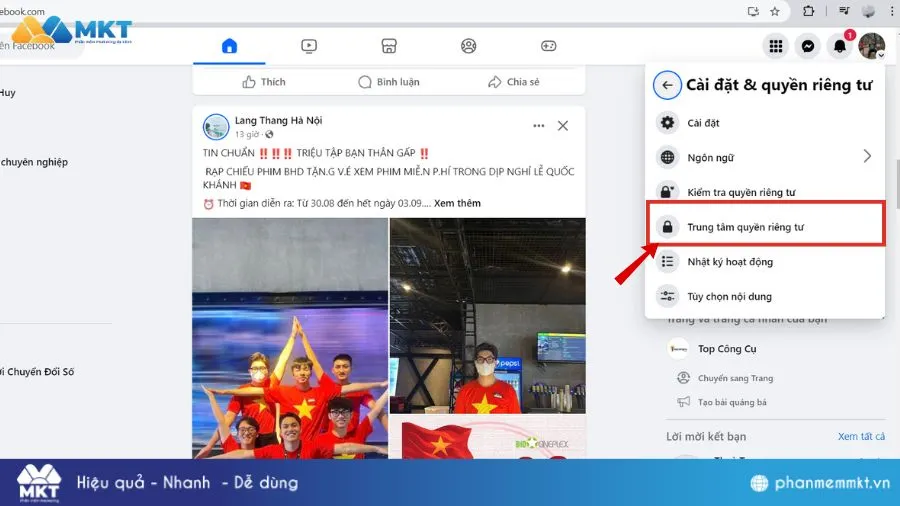Bookmark the page with the star icon
900x506 pixels.
[775, 11]
